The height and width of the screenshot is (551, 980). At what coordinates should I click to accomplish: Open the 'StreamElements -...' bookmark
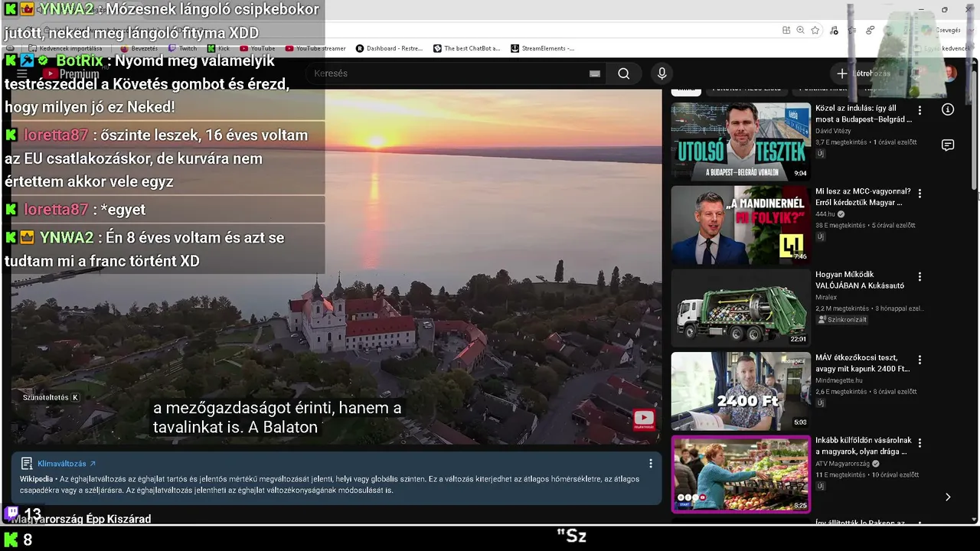pyautogui.click(x=542, y=48)
